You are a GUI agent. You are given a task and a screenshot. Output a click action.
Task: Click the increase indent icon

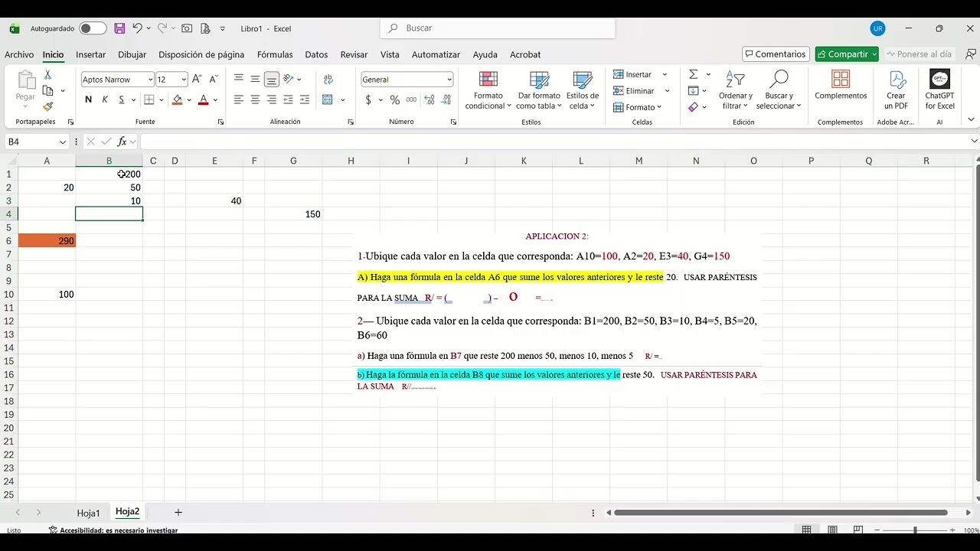[x=305, y=99]
